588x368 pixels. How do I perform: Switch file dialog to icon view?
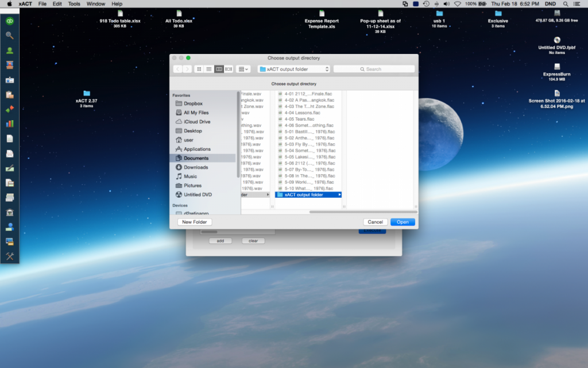click(199, 69)
